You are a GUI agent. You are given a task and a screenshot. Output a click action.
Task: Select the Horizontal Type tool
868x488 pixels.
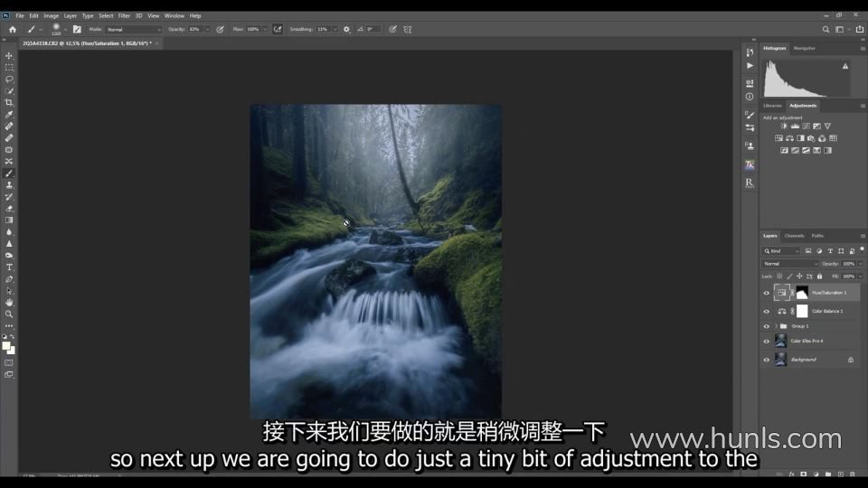point(9,267)
